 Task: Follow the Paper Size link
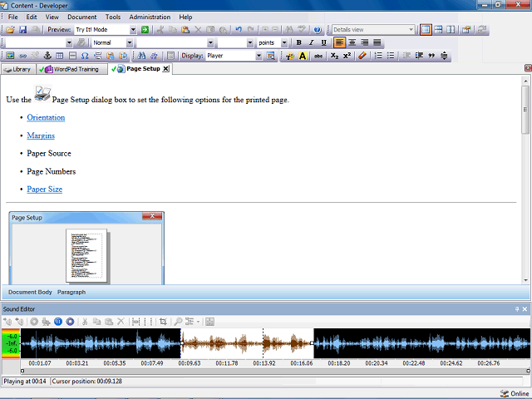click(44, 189)
